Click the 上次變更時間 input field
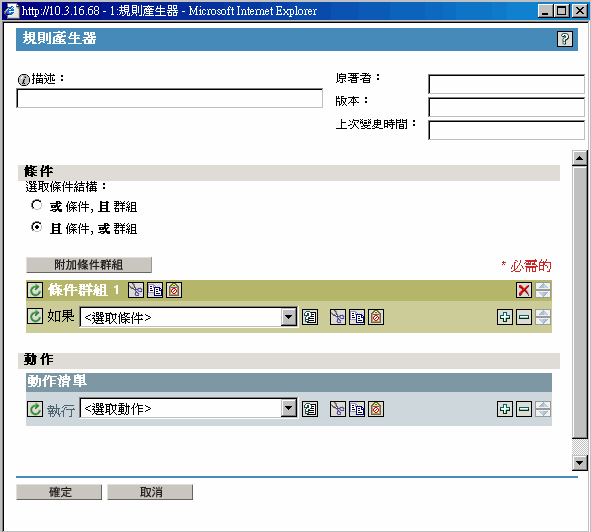The image size is (591, 532). [x=506, y=130]
